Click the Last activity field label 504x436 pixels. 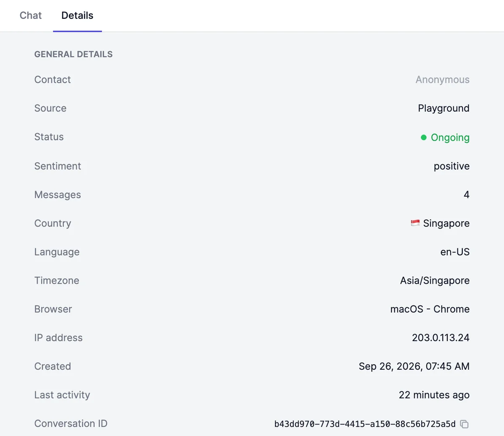click(62, 395)
